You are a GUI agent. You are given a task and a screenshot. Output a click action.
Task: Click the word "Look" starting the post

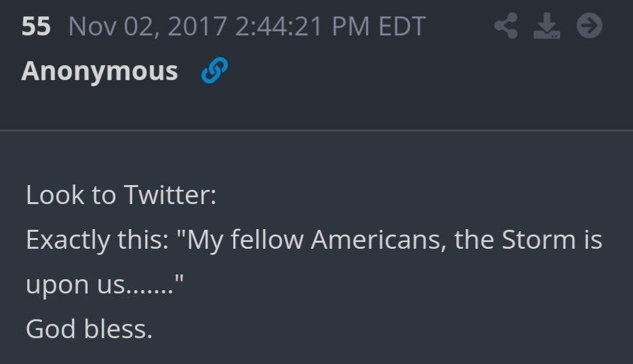[x=54, y=195]
